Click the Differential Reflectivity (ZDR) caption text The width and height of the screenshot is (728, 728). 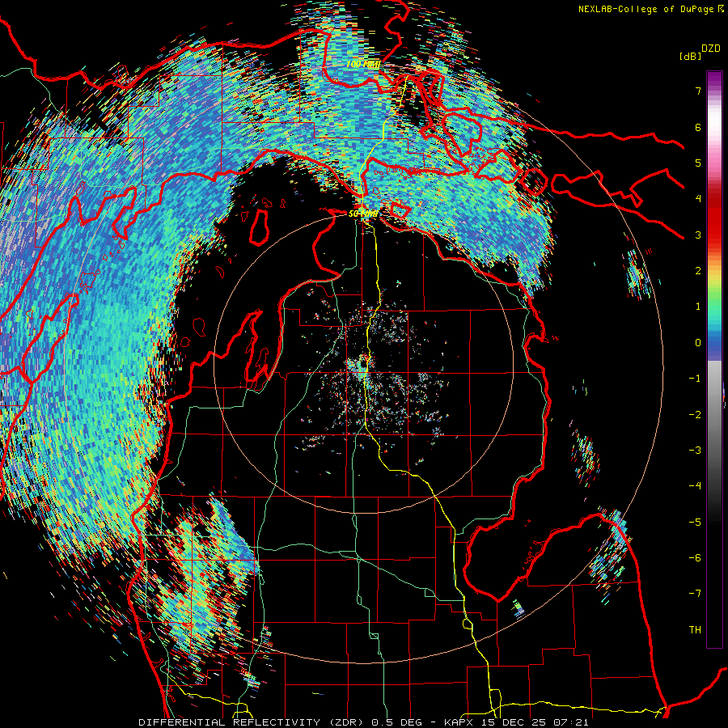pyautogui.click(x=252, y=722)
